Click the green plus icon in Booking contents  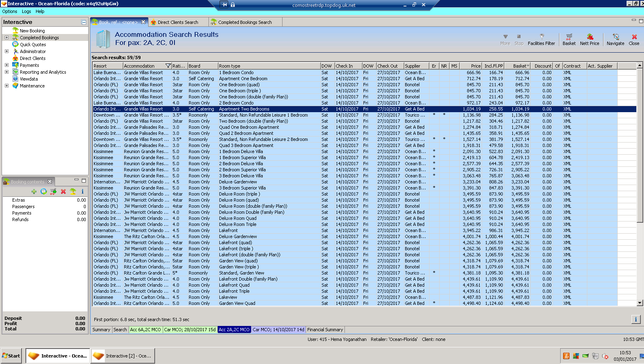pos(34,192)
